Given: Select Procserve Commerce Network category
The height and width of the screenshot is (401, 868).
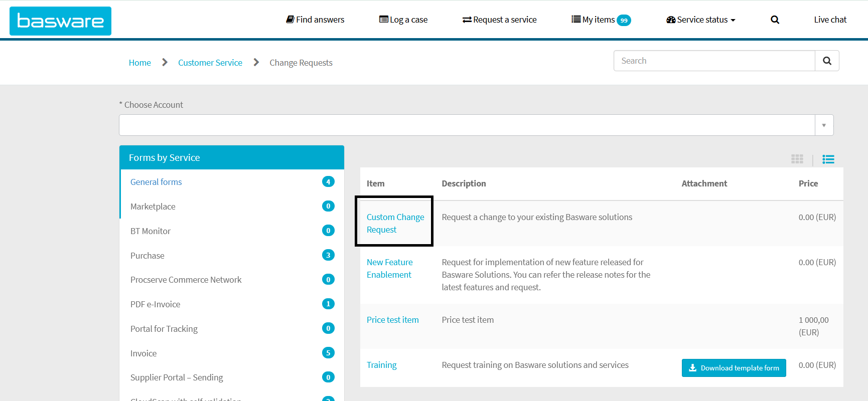Looking at the screenshot, I should coord(186,280).
